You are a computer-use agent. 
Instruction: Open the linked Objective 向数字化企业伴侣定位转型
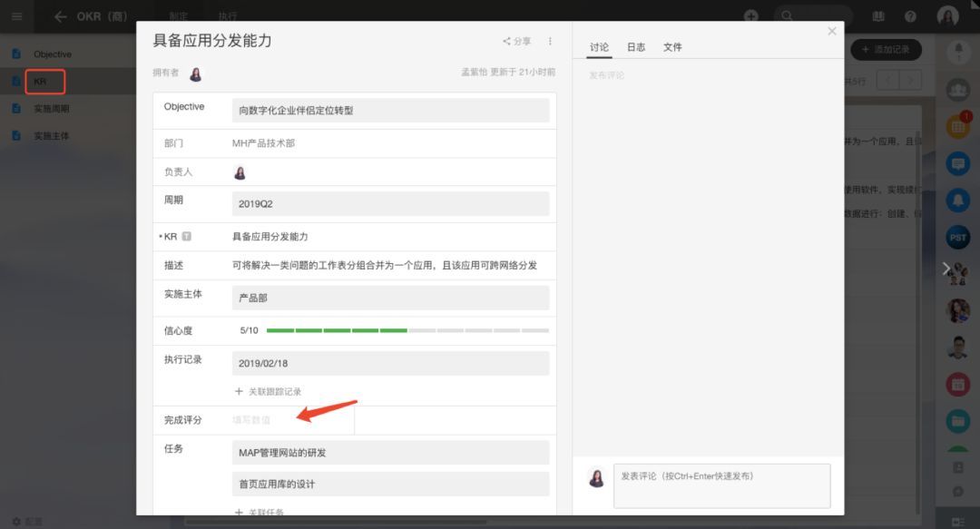click(390, 111)
